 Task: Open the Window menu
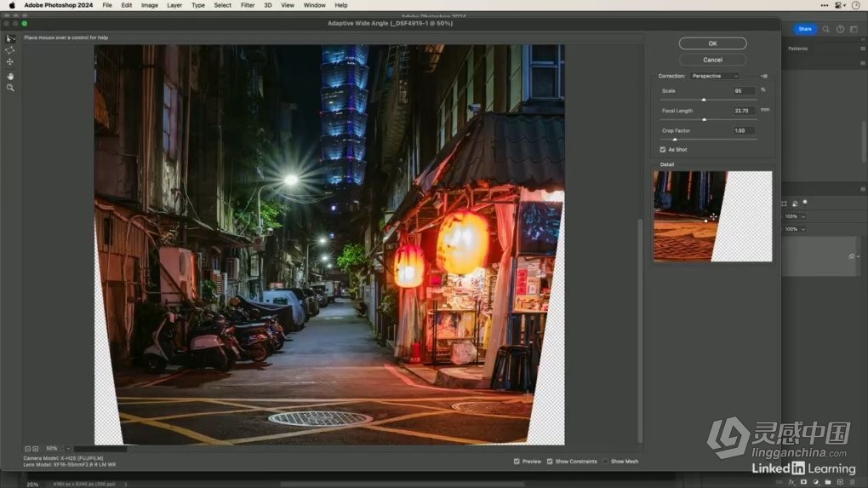[x=314, y=5]
